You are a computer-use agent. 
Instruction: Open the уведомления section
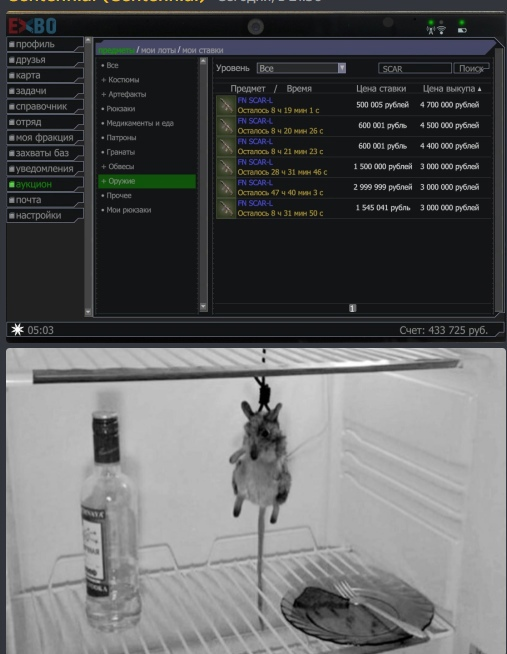pos(45,169)
